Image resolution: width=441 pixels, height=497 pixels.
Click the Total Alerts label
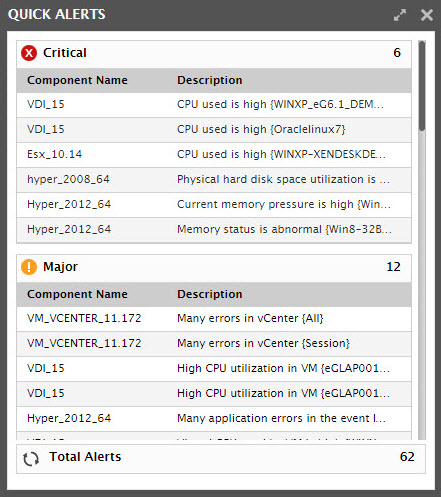[x=85, y=457]
